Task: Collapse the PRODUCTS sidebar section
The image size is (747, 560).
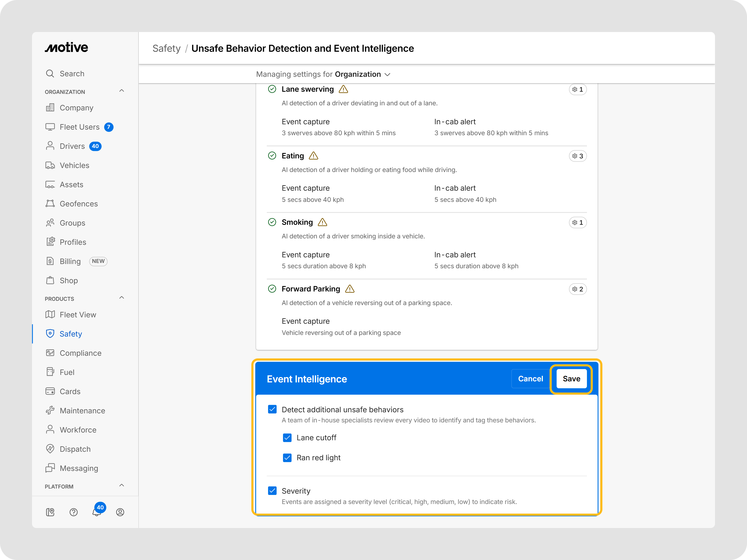Action: pos(122,298)
